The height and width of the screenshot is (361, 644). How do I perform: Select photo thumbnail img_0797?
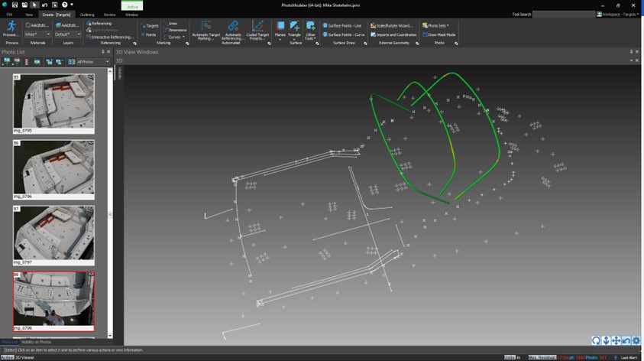(53, 233)
